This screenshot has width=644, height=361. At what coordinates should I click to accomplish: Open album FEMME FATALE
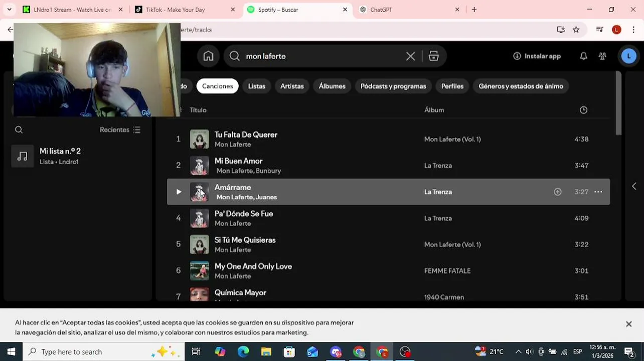[447, 271]
